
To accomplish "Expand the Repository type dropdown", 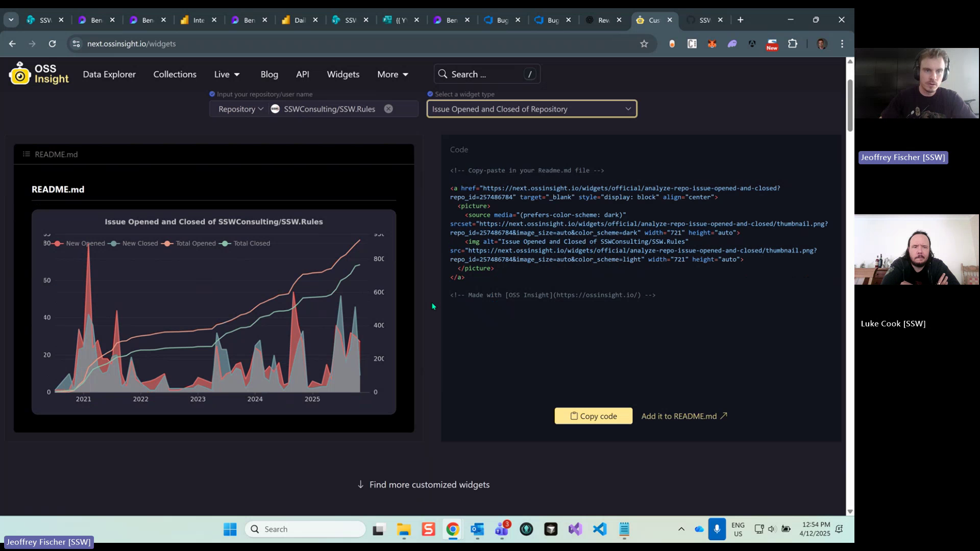I will pos(240,109).
